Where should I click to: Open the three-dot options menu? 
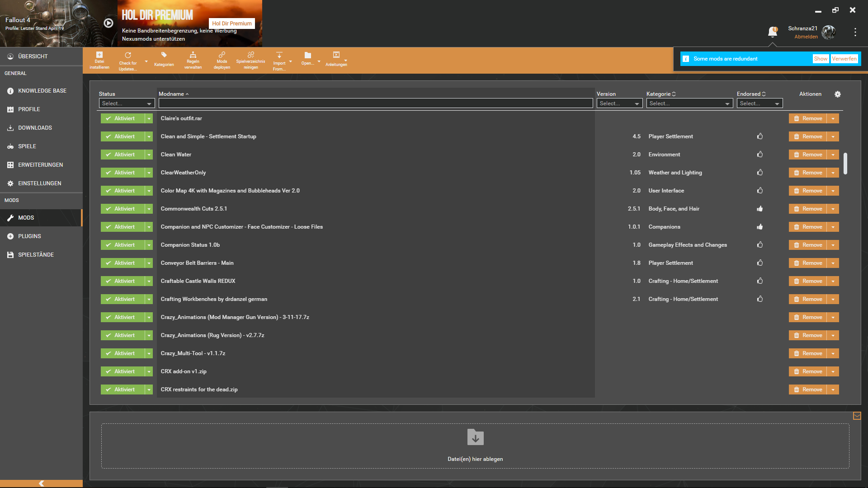tap(855, 32)
